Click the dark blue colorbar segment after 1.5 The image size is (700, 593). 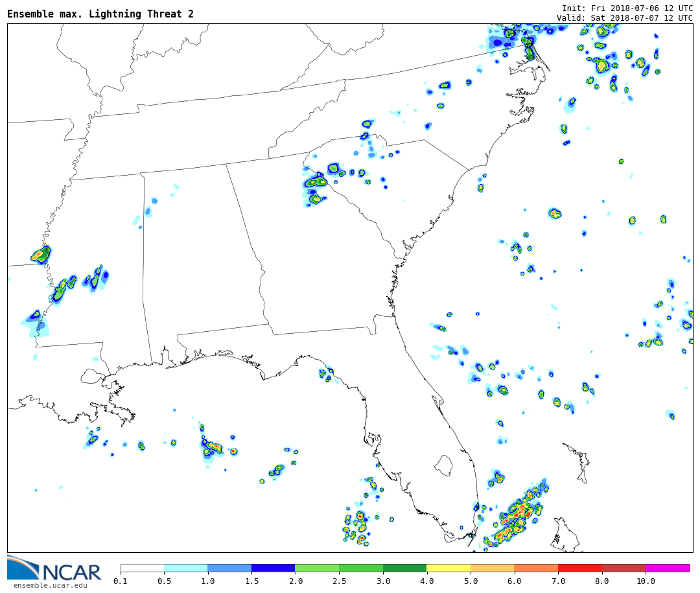[x=274, y=568]
